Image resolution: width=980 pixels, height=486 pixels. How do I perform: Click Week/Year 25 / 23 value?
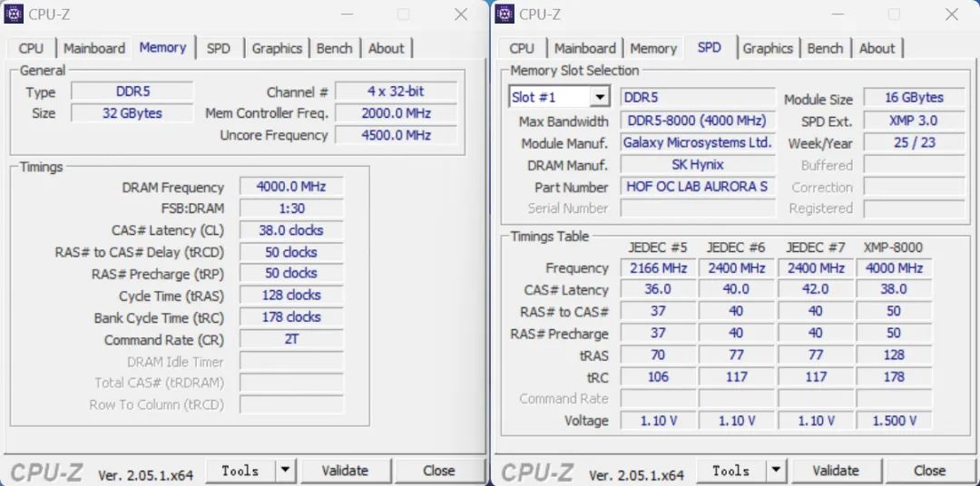tap(915, 142)
